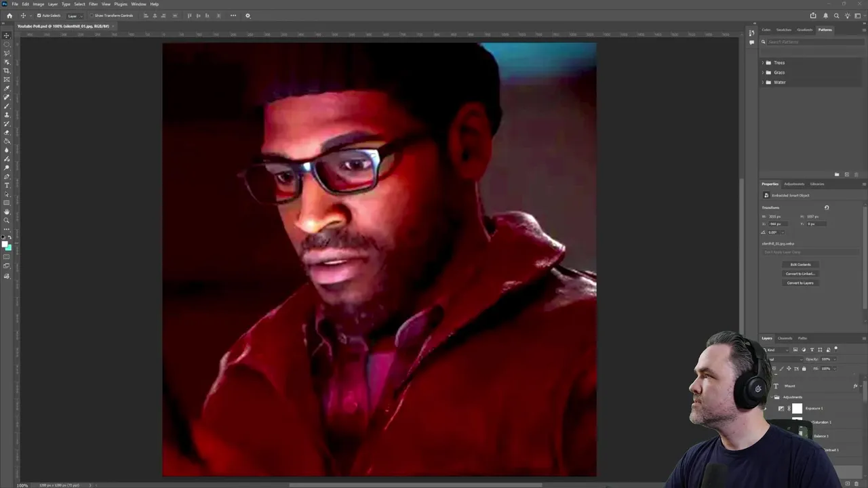Switch to the Channels tab

785,338
